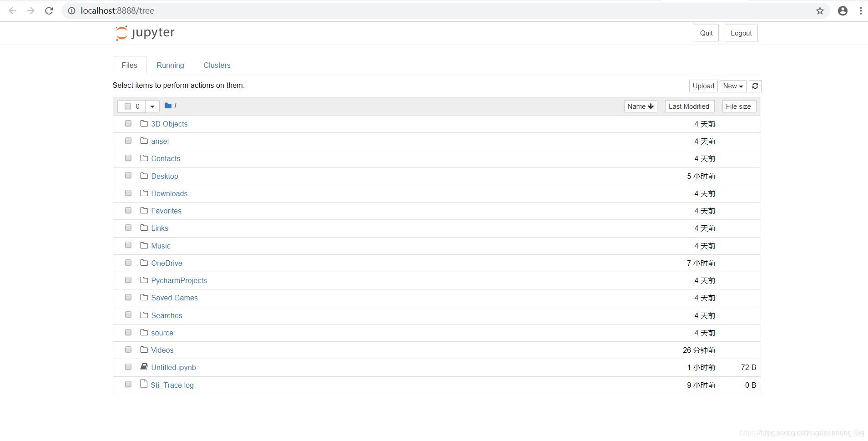Open the Contacts folder

pos(166,158)
